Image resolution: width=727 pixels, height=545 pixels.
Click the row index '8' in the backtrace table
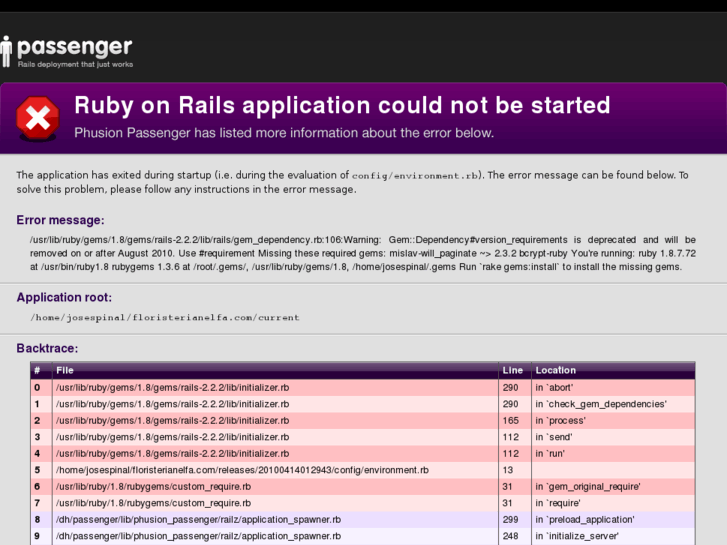pyautogui.click(x=37, y=519)
